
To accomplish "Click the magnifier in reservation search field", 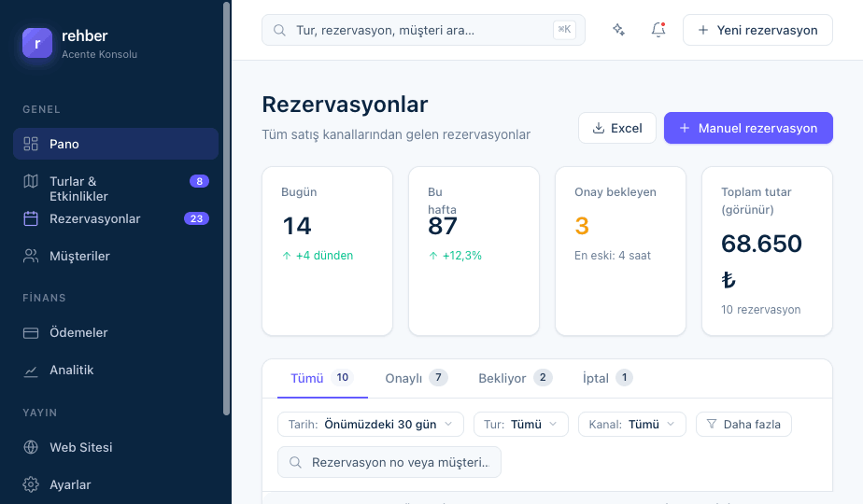I will [295, 462].
